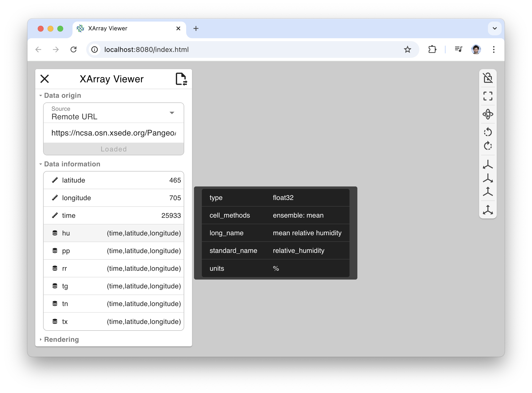
Task: Click the load file icon in panel header
Action: pos(181,79)
